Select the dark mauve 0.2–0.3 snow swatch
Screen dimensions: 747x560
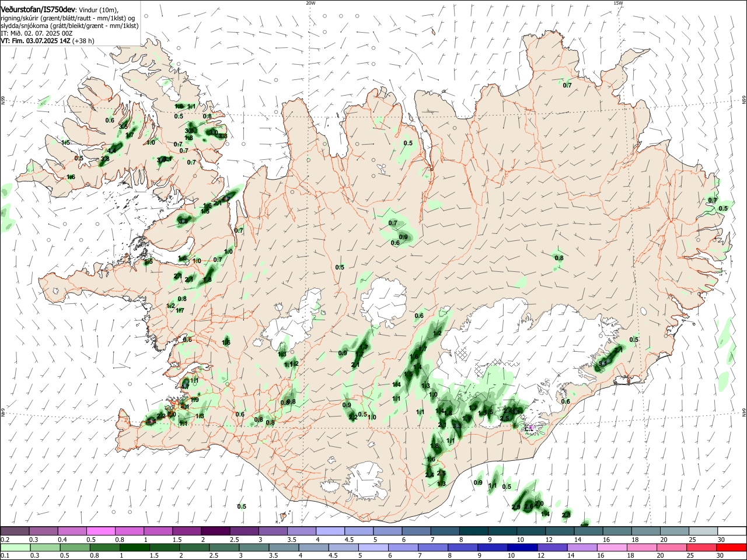coord(15,531)
